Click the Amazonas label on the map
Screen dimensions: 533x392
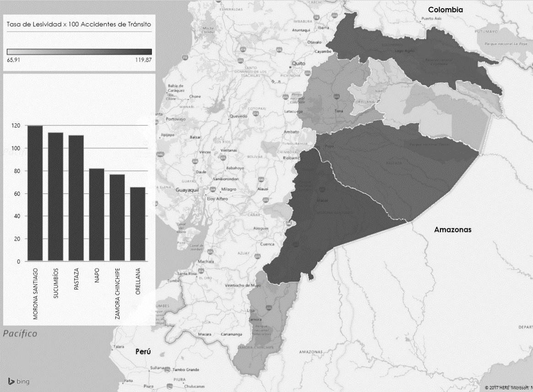(452, 230)
